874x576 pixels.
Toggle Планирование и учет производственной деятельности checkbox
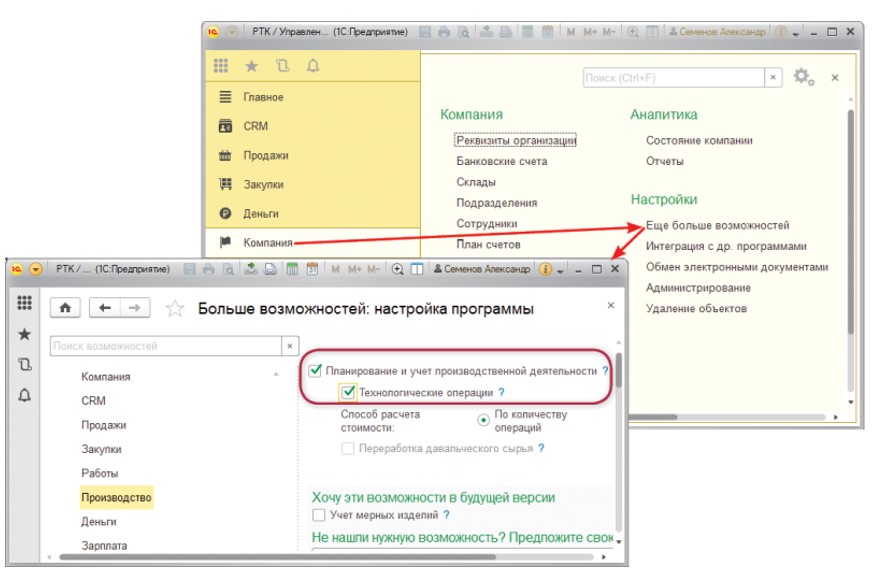[317, 371]
